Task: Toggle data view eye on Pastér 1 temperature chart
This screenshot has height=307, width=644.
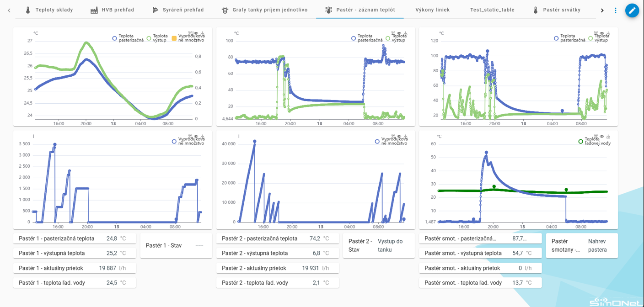Action: pyautogui.click(x=196, y=33)
